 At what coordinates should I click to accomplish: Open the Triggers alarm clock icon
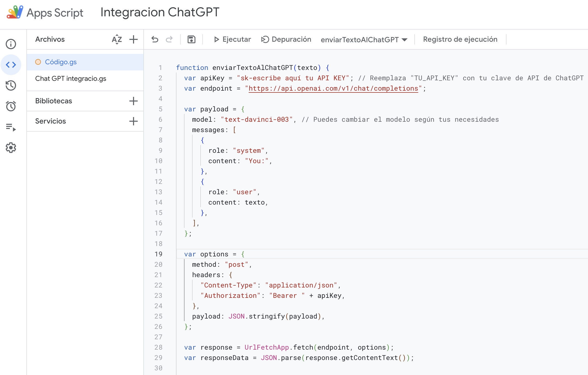coord(11,106)
